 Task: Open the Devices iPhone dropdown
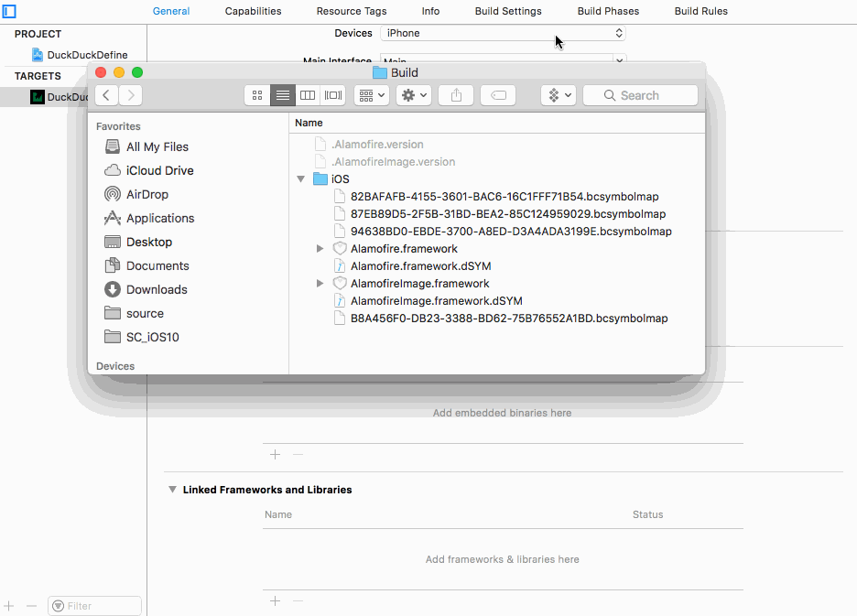point(503,33)
